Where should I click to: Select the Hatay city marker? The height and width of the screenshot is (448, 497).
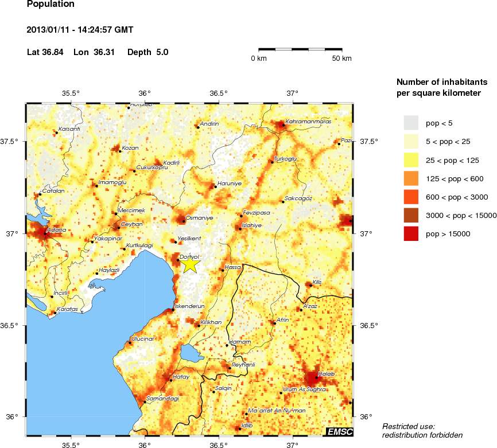[x=171, y=380]
